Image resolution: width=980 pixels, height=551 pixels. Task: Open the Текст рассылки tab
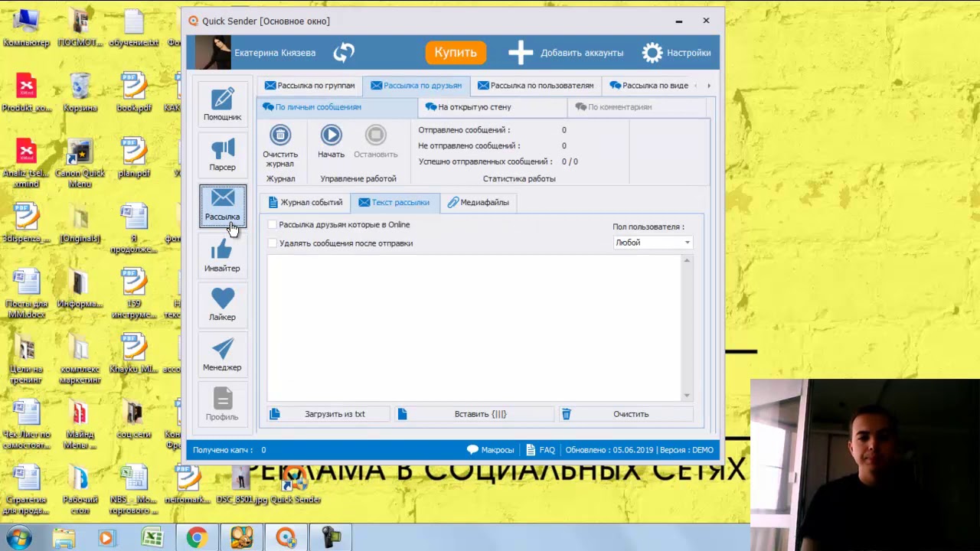click(x=394, y=203)
